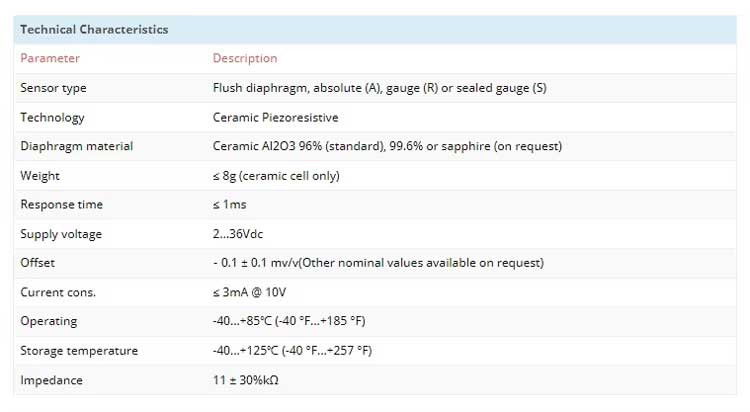Viewport: 750px width, 412px height.
Task: Click the Diaphragm material label
Action: coord(77,146)
